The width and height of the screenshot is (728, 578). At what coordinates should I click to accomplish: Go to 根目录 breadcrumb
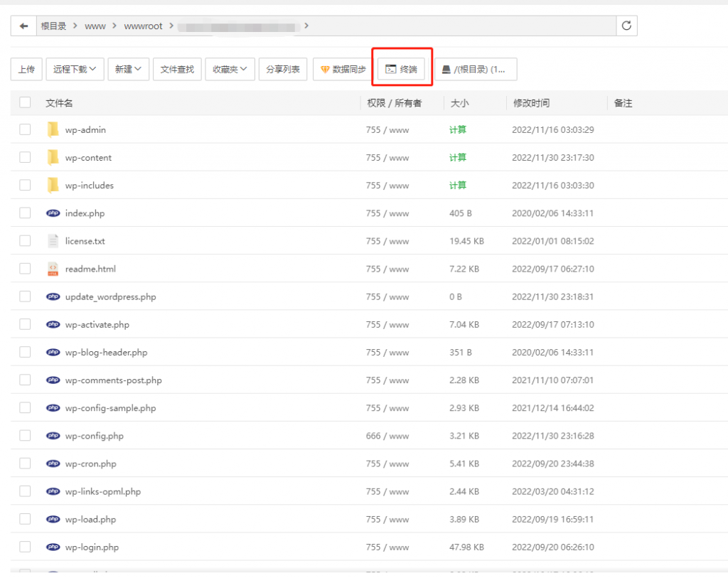[x=53, y=26]
